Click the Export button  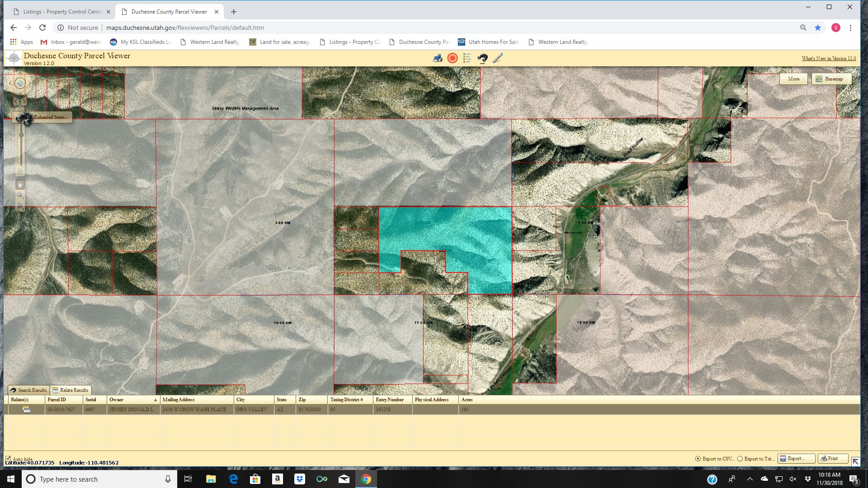(x=796, y=458)
